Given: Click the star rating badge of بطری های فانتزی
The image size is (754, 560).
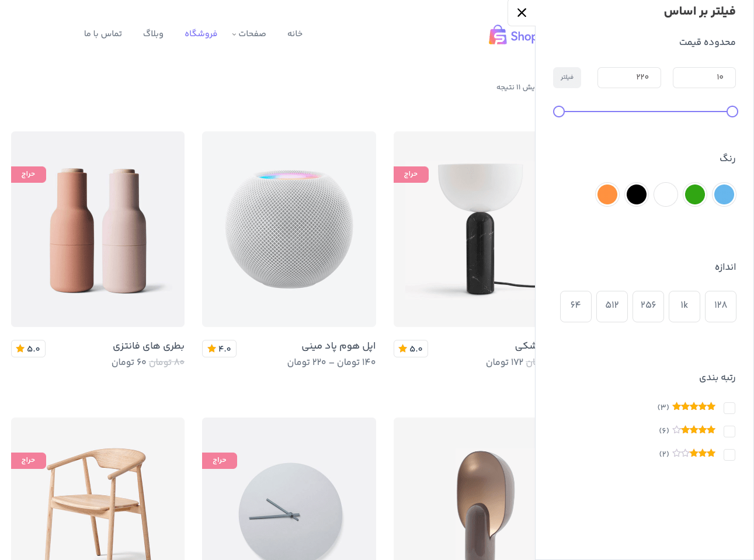Looking at the screenshot, I should click(28, 349).
